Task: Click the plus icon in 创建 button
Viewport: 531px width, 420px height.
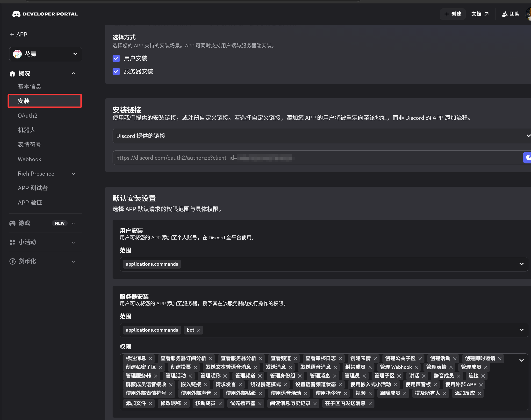Action: (x=447, y=14)
